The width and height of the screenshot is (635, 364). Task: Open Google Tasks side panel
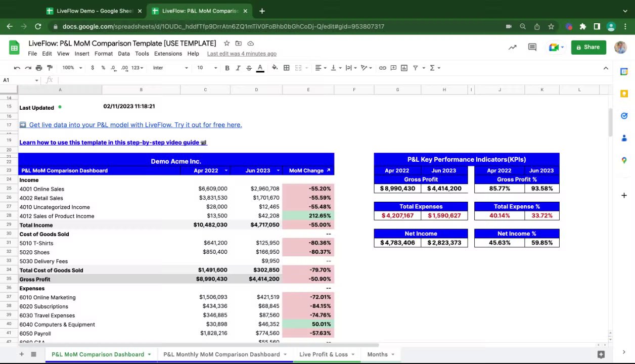pos(624,116)
